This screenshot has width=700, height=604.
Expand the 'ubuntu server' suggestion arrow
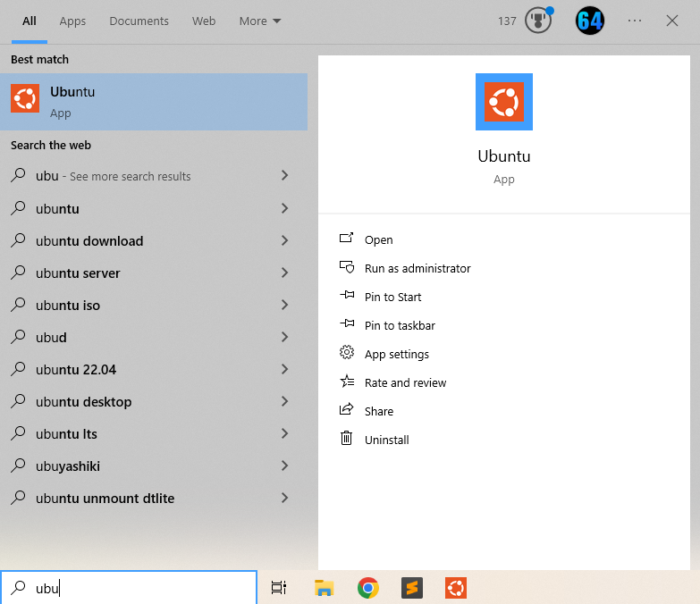285,273
